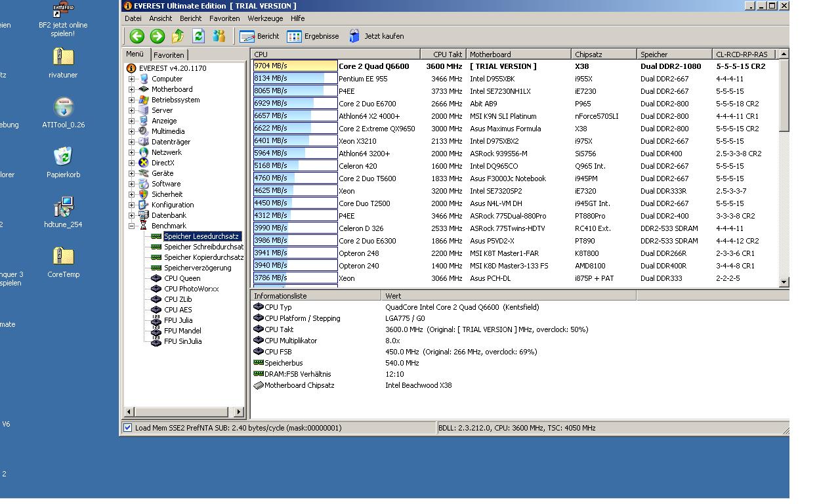Image resolution: width=840 pixels, height=504 pixels.
Task: Select Speicherverzögerung benchmark
Action: coord(198,268)
